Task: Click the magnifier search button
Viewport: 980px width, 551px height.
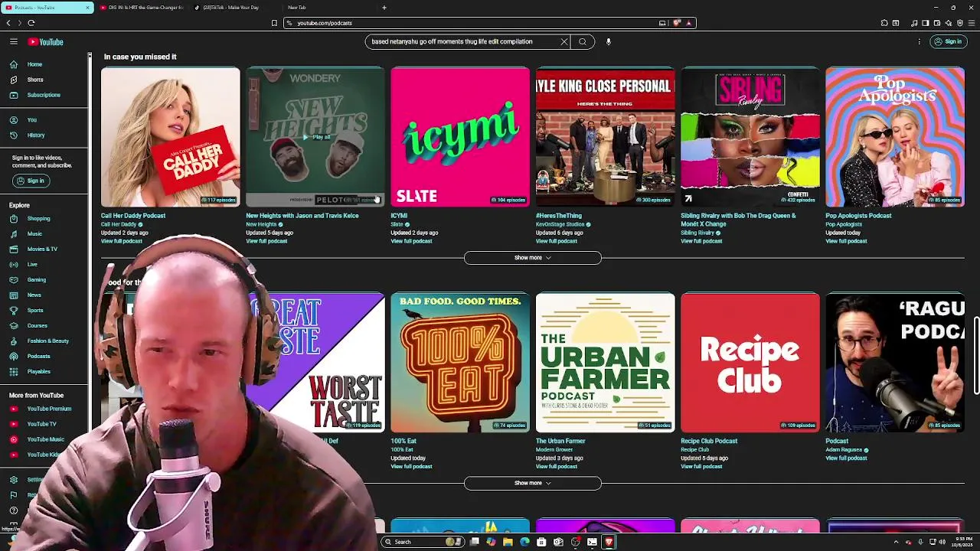Action: coord(583,42)
